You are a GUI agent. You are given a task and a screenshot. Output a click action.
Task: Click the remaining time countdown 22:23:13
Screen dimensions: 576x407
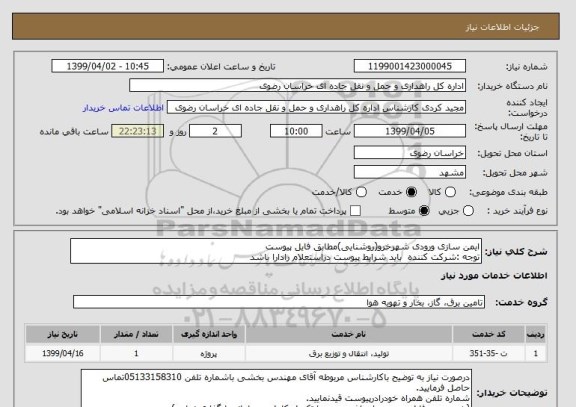[137, 131]
